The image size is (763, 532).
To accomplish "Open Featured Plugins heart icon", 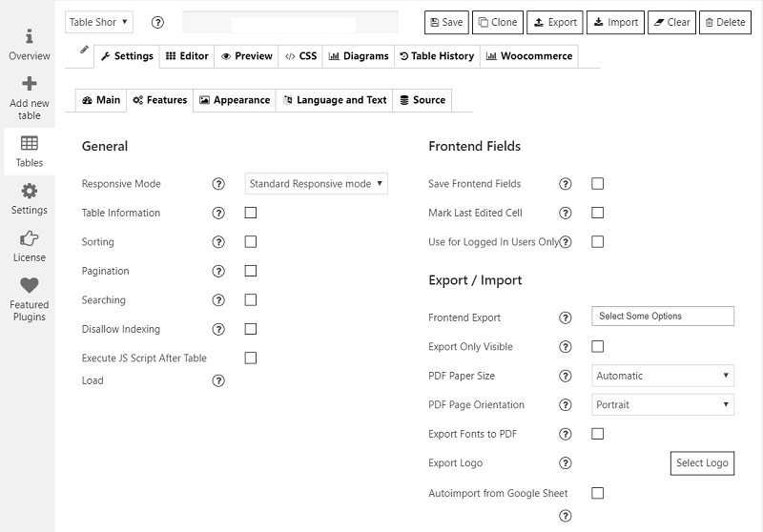I will tap(30, 285).
